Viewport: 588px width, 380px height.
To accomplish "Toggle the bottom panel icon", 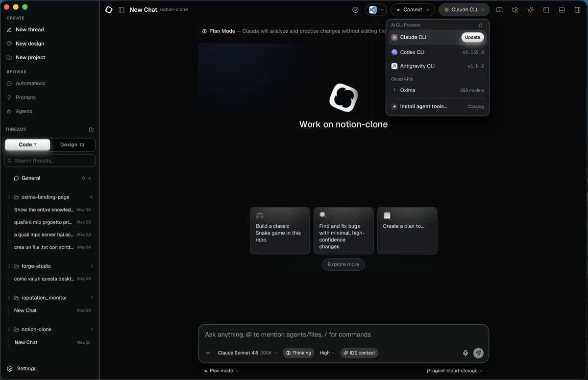I will [x=562, y=10].
